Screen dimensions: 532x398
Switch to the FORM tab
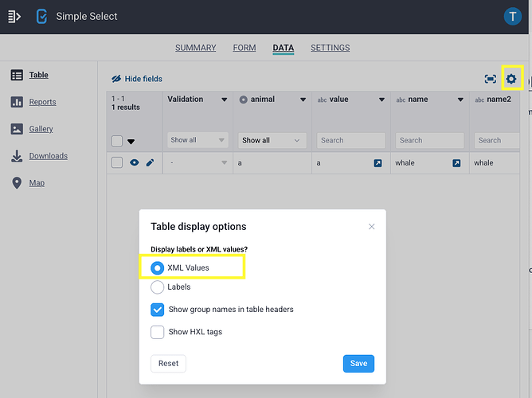[x=244, y=48]
